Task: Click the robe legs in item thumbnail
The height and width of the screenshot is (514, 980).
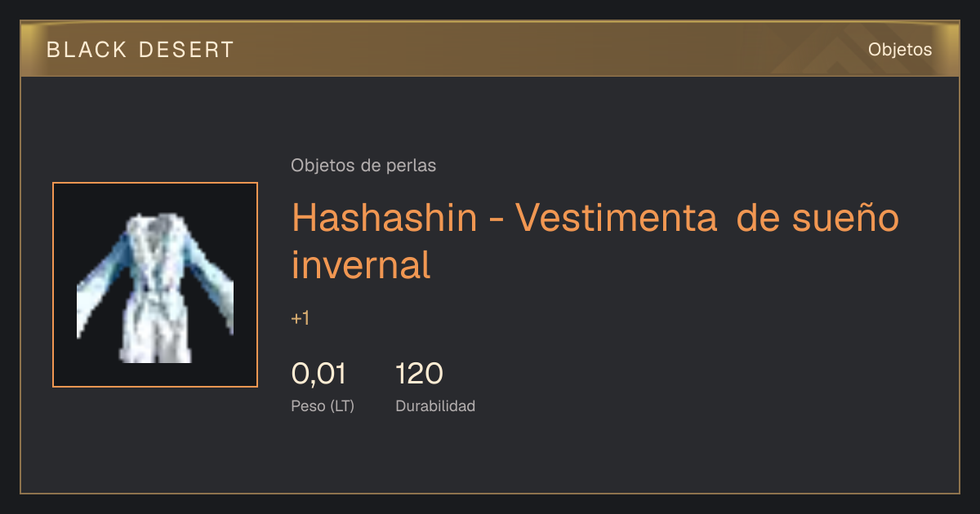Action: point(157,335)
